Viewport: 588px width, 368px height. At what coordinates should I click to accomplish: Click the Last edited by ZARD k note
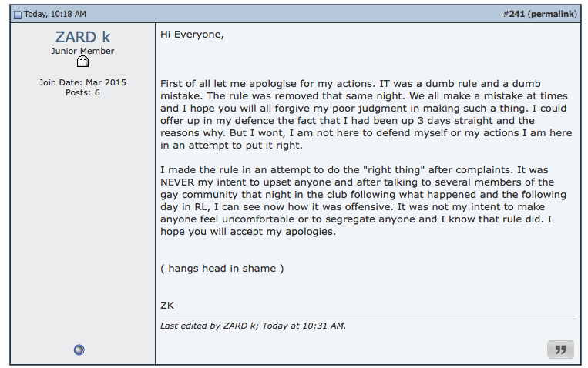coord(253,326)
